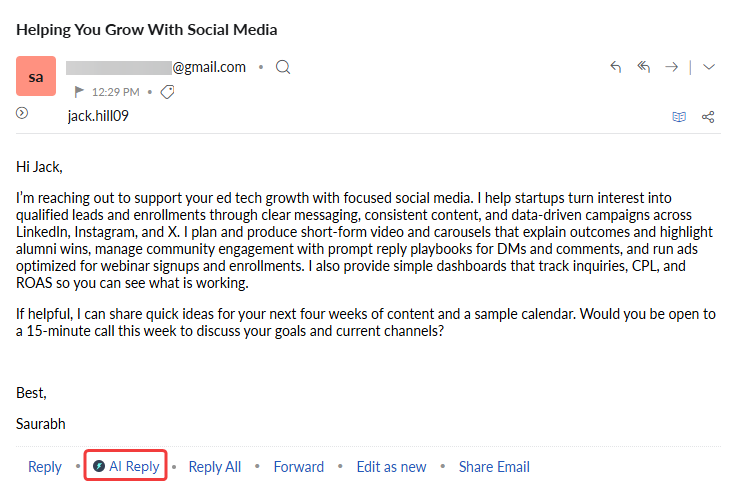Toggle the flag on this email
The width and height of the screenshot is (735, 484).
79,92
